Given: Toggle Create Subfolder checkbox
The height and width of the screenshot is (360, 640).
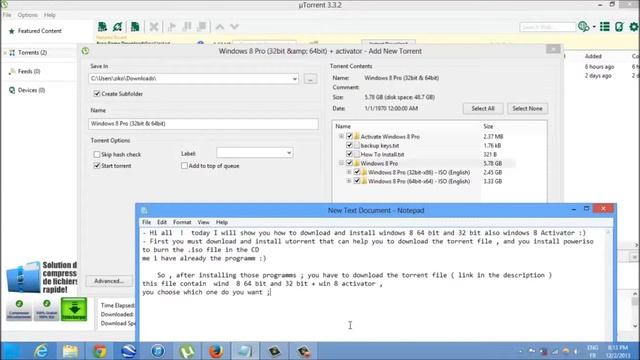Looking at the screenshot, I should 97,94.
